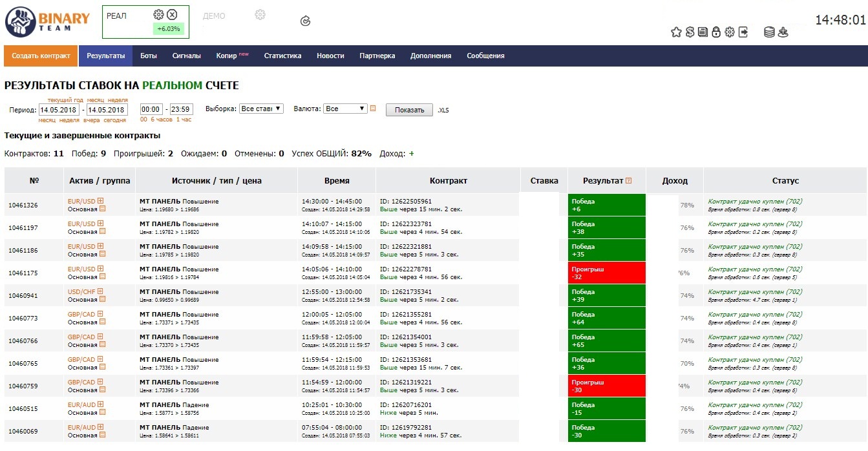The height and width of the screenshot is (451, 868).
Task: Click the star favorites icon in header
Action: [676, 32]
